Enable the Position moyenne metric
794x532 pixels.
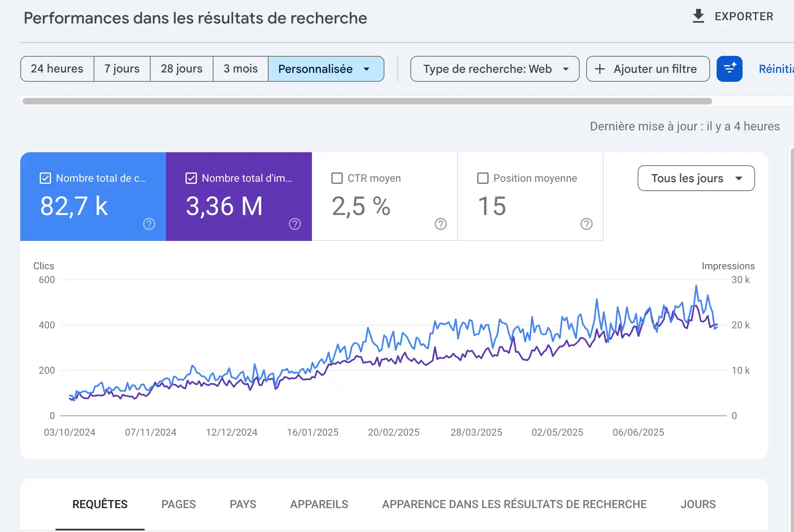click(482, 178)
